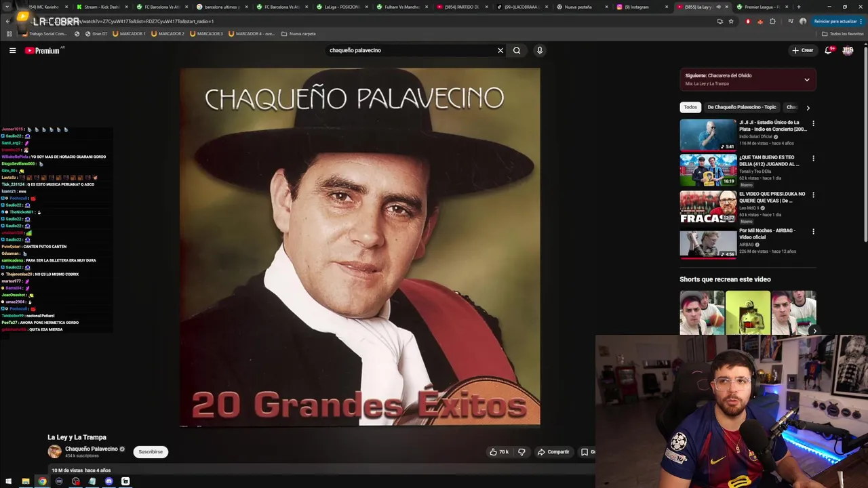Viewport: 868px width, 488px height.
Task: Go to YouTube Premium home logo
Action: tap(43, 50)
